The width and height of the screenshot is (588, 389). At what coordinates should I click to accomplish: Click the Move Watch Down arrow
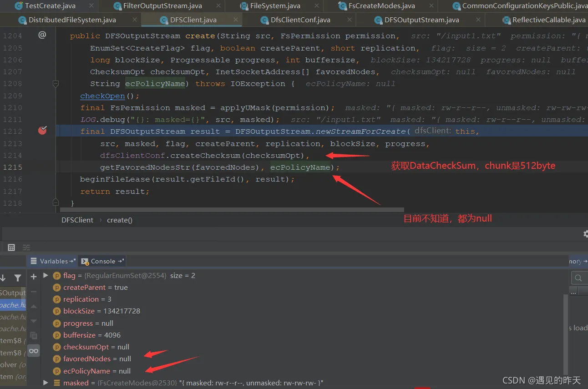[33, 321]
